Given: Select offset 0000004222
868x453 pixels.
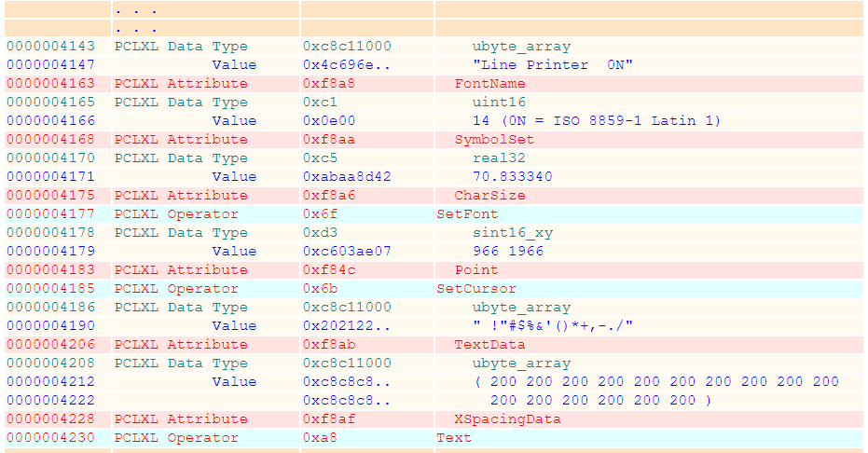Looking at the screenshot, I should 51,401.
